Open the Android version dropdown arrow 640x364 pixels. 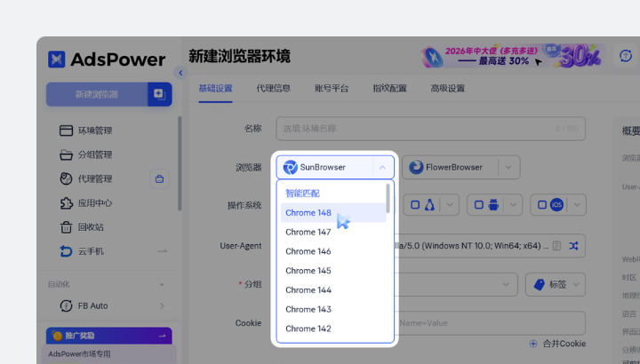coord(513,204)
